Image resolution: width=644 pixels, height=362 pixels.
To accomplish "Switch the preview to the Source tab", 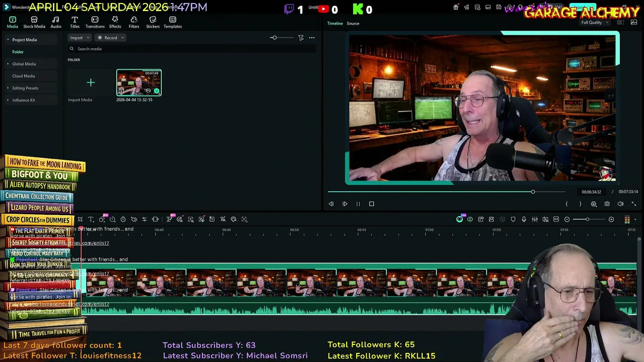I will pos(353,24).
